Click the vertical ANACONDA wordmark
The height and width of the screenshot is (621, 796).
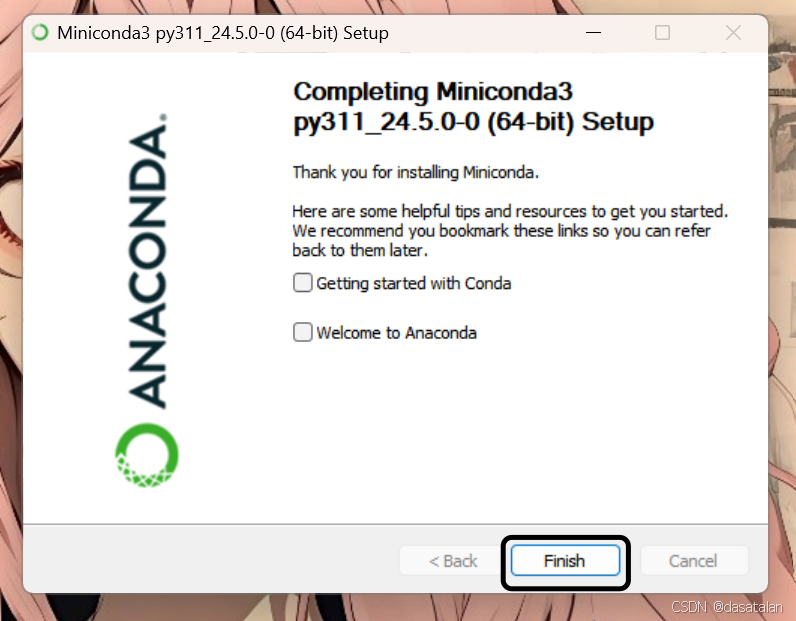[147, 260]
